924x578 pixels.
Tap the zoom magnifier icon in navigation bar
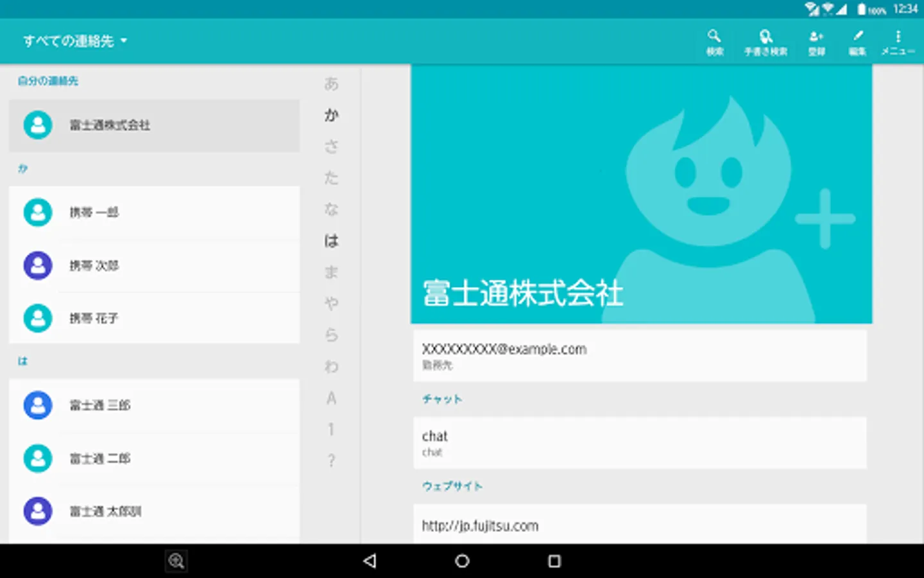coord(176,561)
